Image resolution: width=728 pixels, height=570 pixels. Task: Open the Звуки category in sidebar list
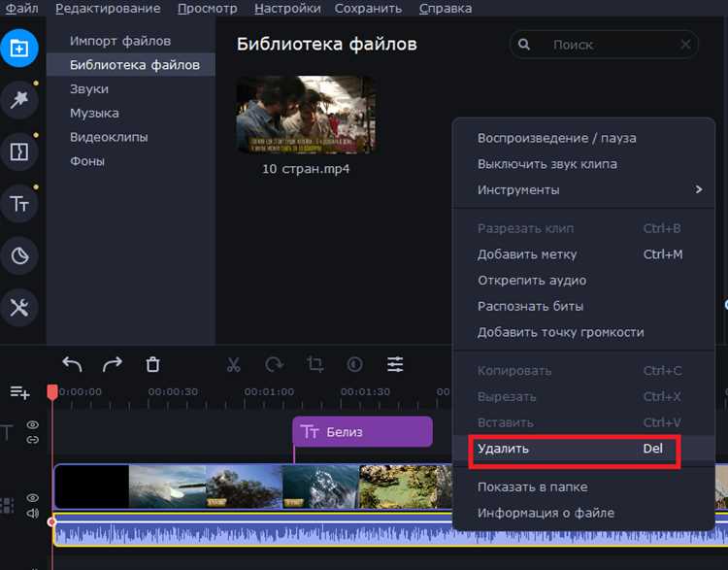click(89, 89)
